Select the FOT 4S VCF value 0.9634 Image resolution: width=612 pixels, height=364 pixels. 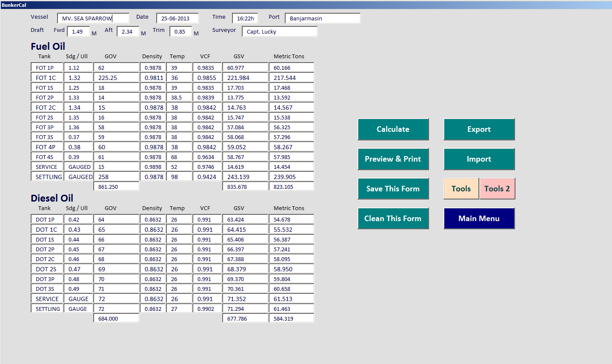207,157
